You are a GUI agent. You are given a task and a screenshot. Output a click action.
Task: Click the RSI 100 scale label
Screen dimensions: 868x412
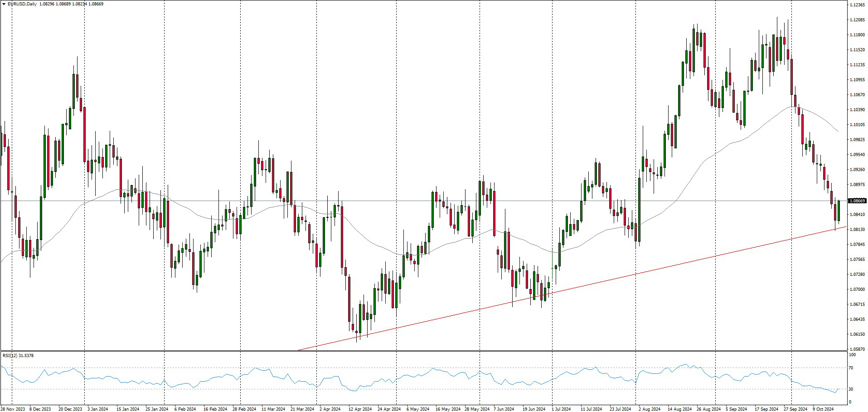(852, 355)
